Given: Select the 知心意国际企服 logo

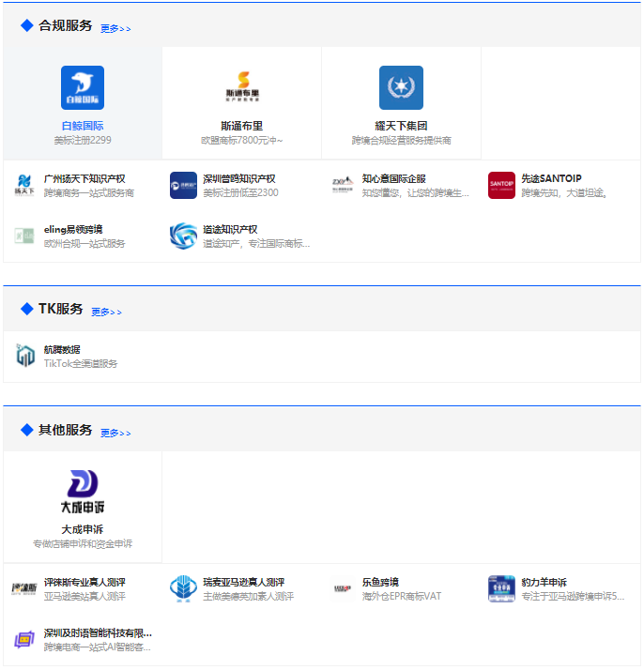Looking at the screenshot, I should click(x=343, y=186).
